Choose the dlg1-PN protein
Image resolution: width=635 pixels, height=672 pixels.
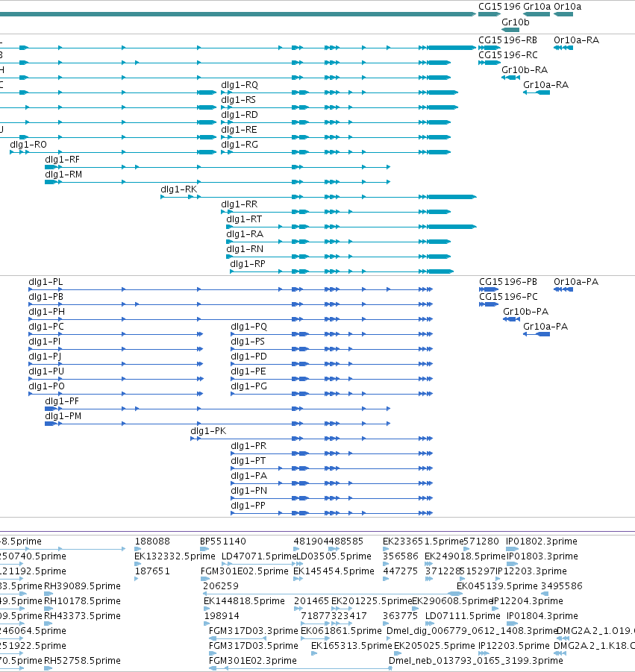[249, 491]
